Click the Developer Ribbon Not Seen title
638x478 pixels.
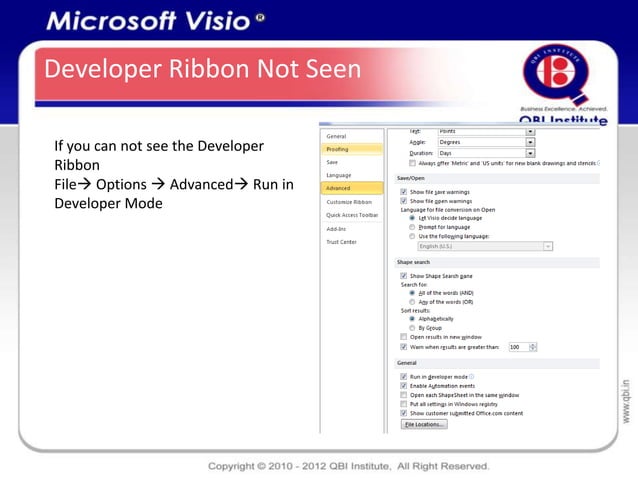click(x=203, y=68)
